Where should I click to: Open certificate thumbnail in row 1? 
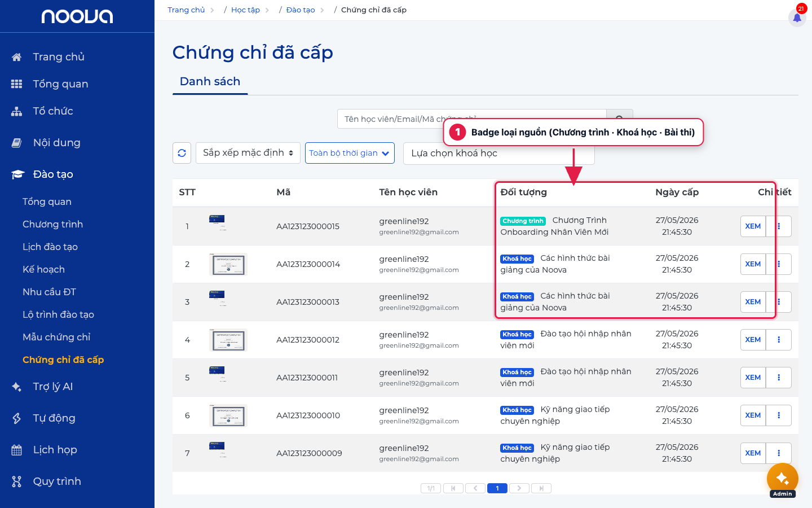(218, 222)
